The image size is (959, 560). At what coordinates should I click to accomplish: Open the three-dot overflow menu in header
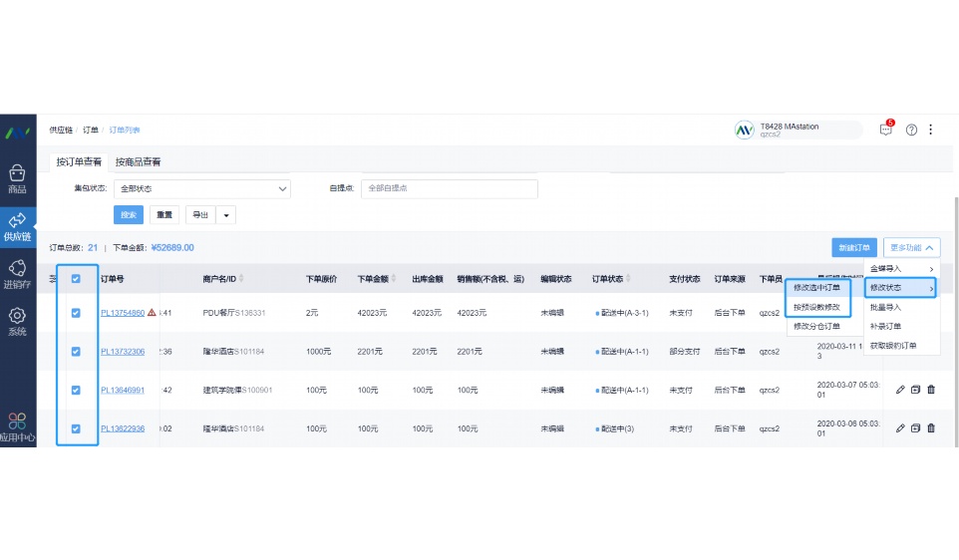click(931, 130)
